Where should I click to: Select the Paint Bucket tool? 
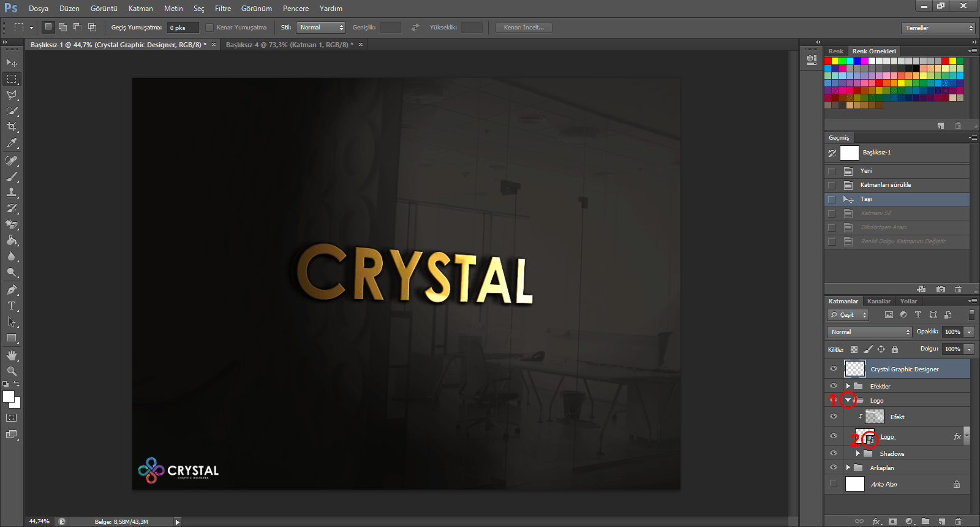tap(12, 240)
